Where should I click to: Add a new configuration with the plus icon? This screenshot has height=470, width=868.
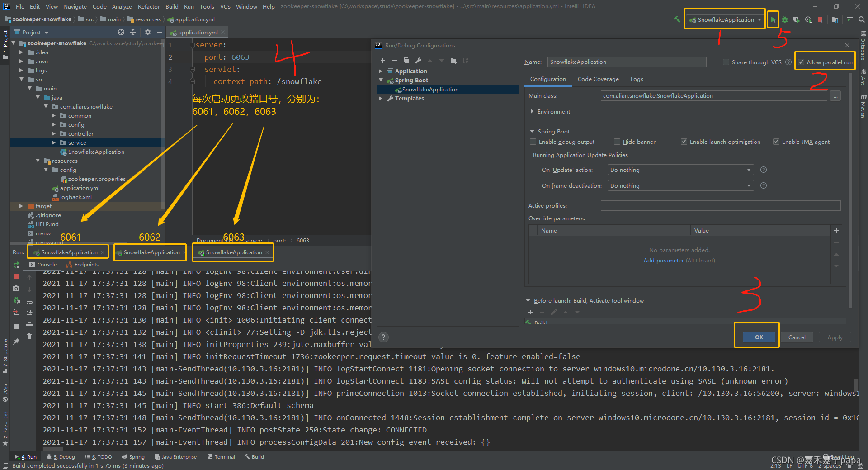click(x=383, y=61)
